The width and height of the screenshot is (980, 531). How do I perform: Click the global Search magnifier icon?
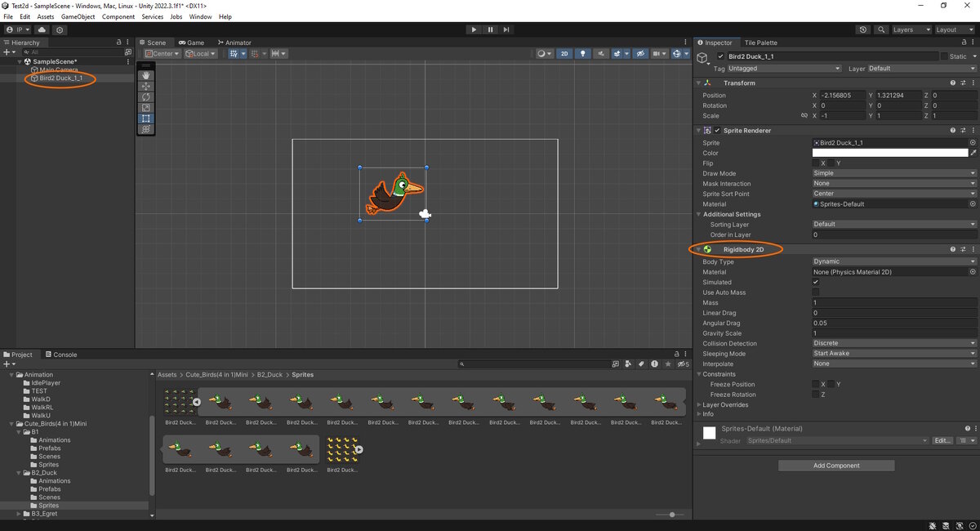pos(881,29)
